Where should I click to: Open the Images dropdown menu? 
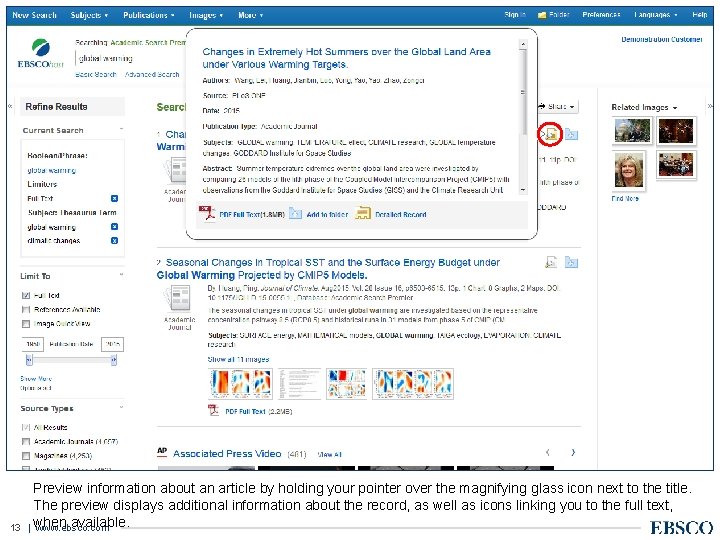click(x=206, y=15)
